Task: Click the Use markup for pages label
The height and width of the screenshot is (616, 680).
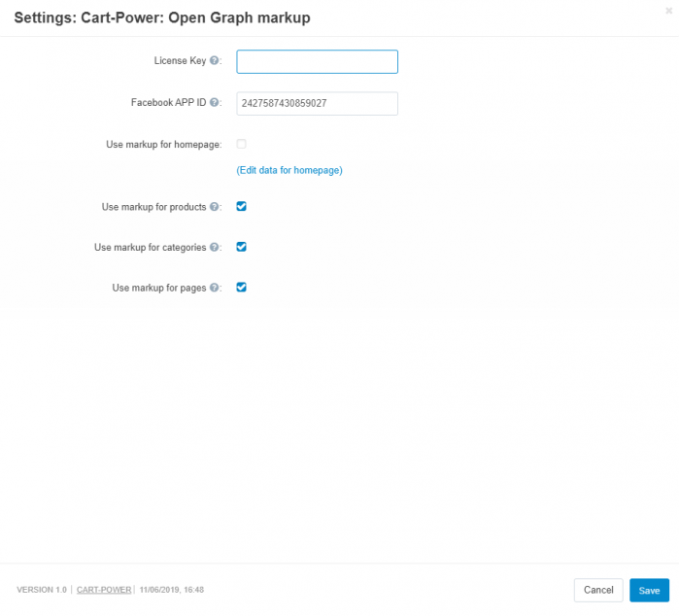Action: (x=159, y=288)
